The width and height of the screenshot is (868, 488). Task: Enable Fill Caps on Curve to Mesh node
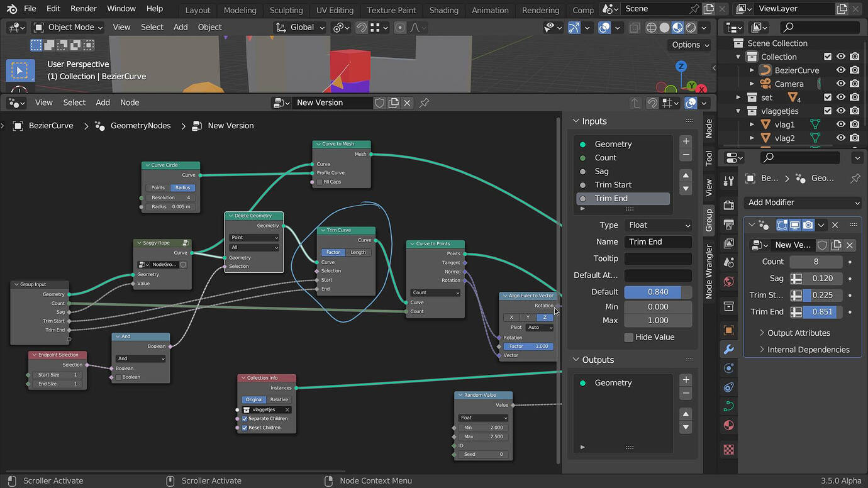pyautogui.click(x=320, y=182)
